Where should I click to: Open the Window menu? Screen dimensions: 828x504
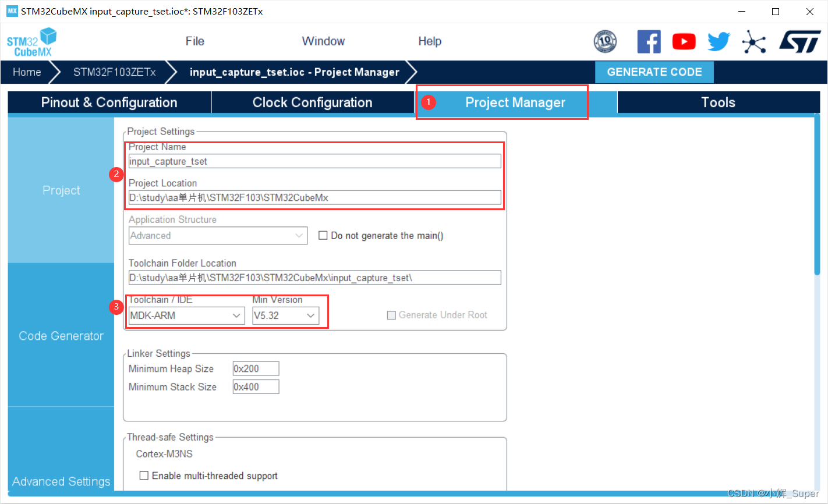click(x=323, y=41)
